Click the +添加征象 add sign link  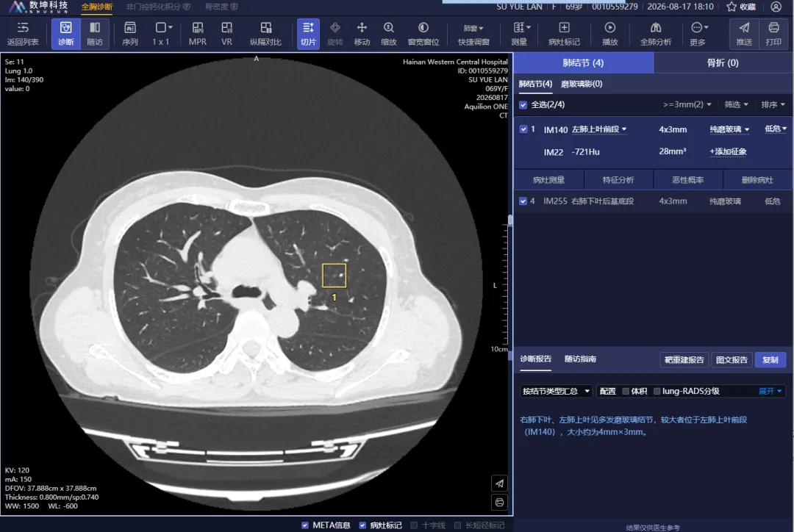(x=728, y=151)
